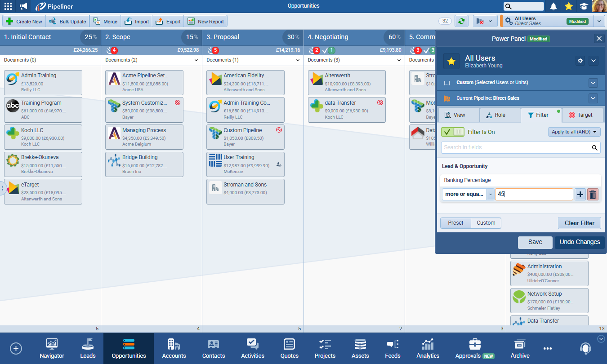Click the more options ellipsis in bottom bar
The image size is (607, 364).
547,348
